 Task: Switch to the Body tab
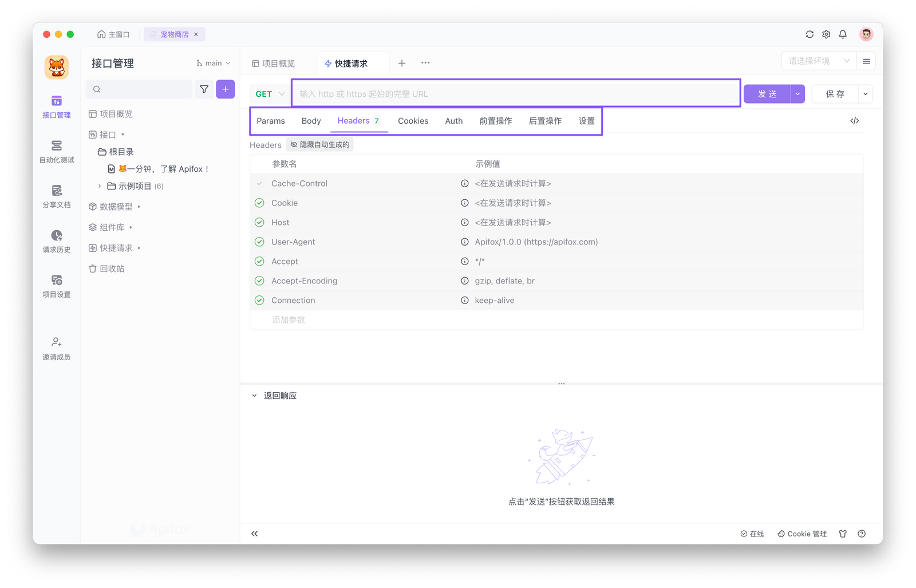point(311,121)
